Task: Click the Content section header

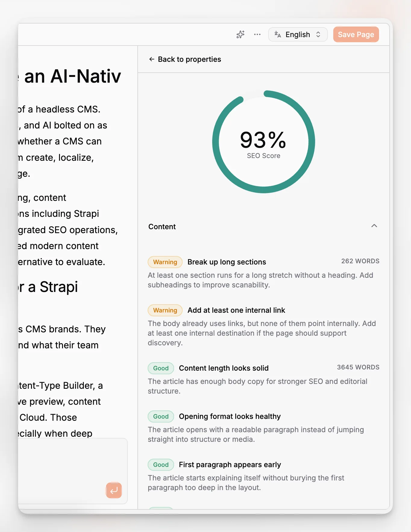Action: 263,226
